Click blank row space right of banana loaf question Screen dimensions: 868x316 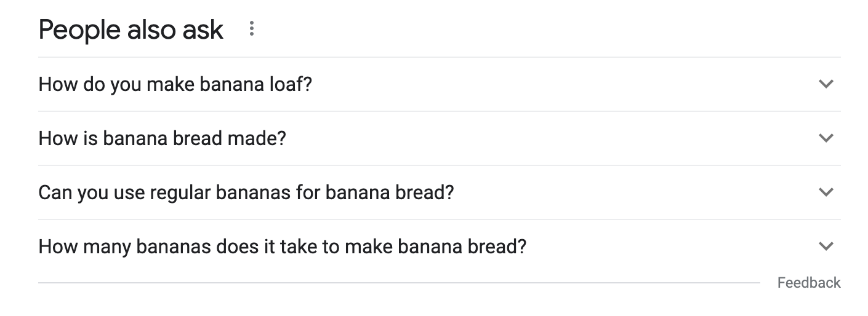tap(554, 84)
